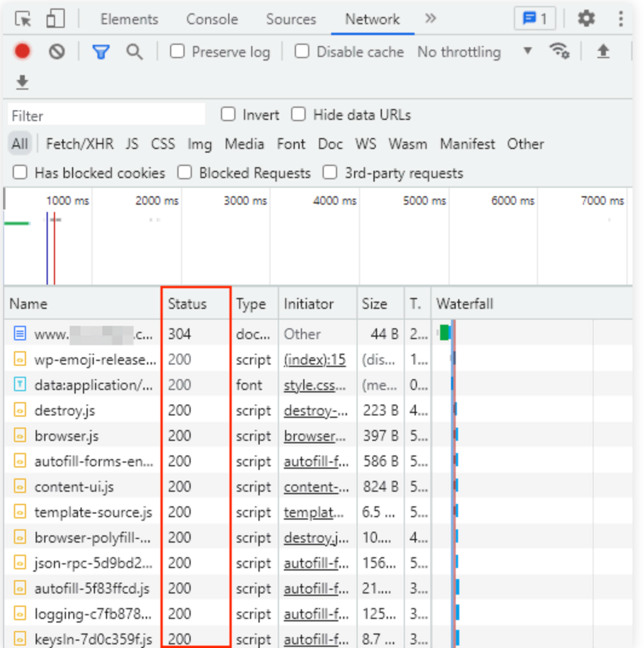Open the No throttling dropdown
The width and height of the screenshot is (644, 648).
(x=475, y=52)
